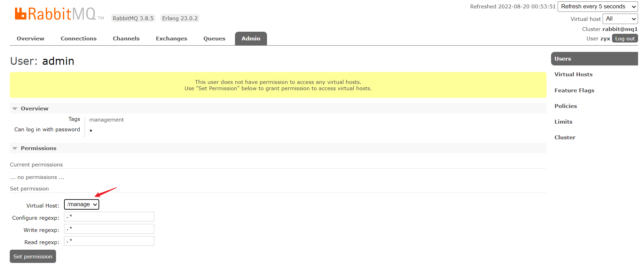This screenshot has width=644, height=265.
Task: Click the 'admin' user name heading
Action: coord(58,61)
